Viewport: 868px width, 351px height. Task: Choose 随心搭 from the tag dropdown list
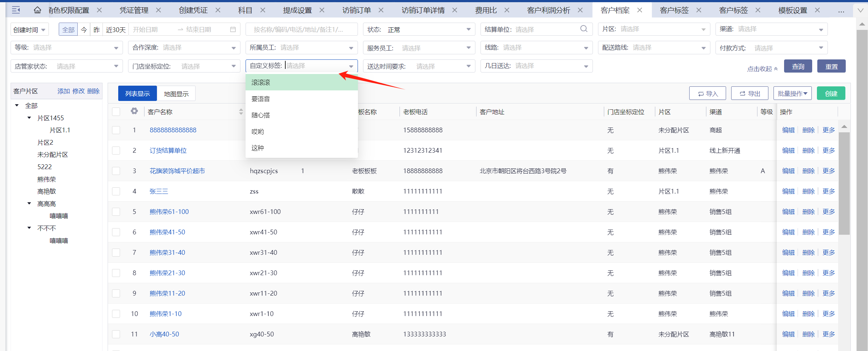(x=261, y=115)
